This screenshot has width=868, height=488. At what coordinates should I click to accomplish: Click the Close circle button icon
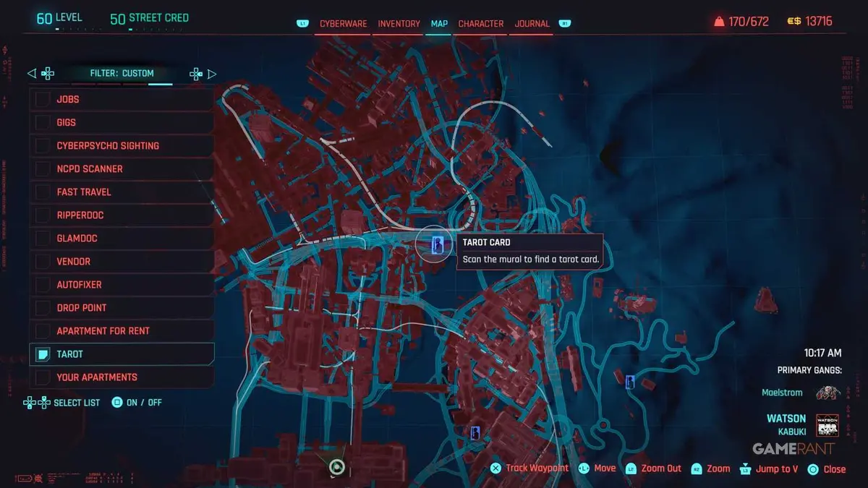click(813, 468)
